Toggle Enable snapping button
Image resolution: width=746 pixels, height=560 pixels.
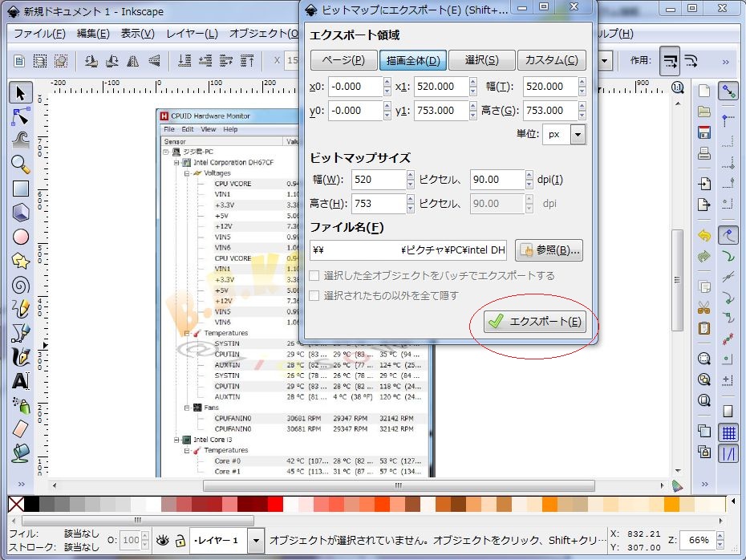[x=728, y=91]
